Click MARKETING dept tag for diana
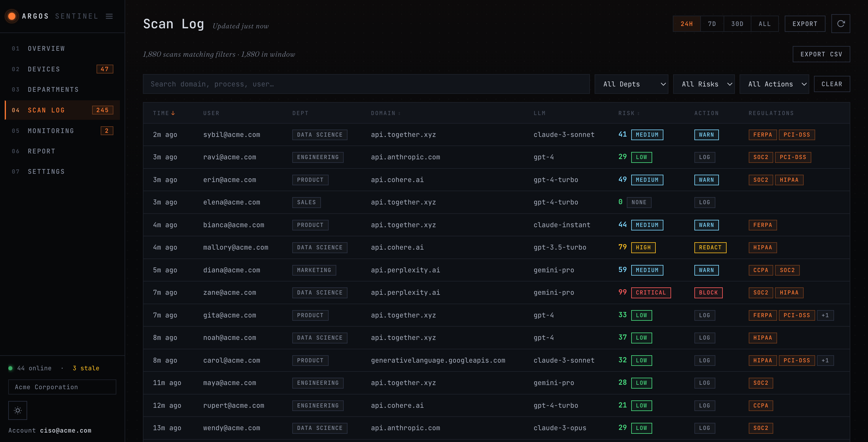Screen dimensions: 868x442 coord(314,270)
